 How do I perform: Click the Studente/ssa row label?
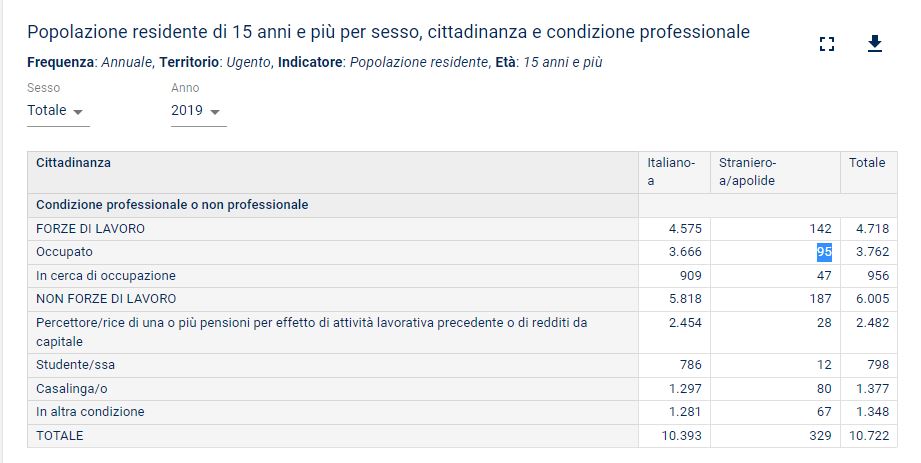point(76,365)
